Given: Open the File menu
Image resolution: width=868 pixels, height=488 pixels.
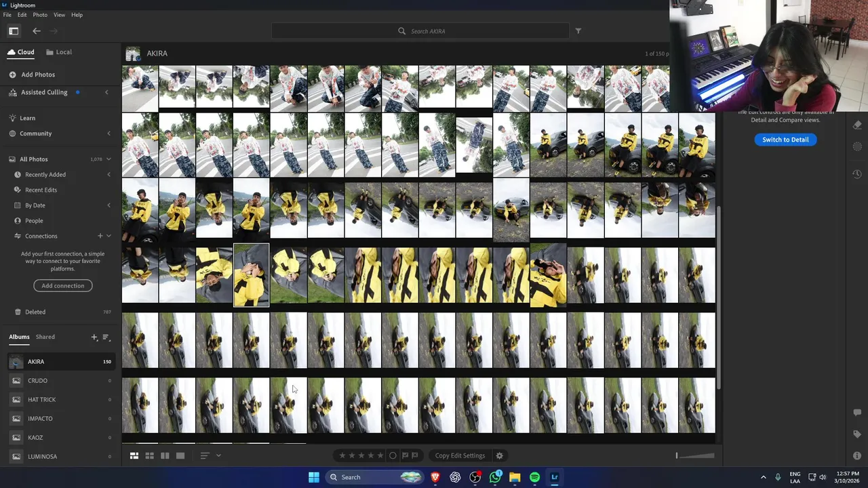Looking at the screenshot, I should click(7, 15).
